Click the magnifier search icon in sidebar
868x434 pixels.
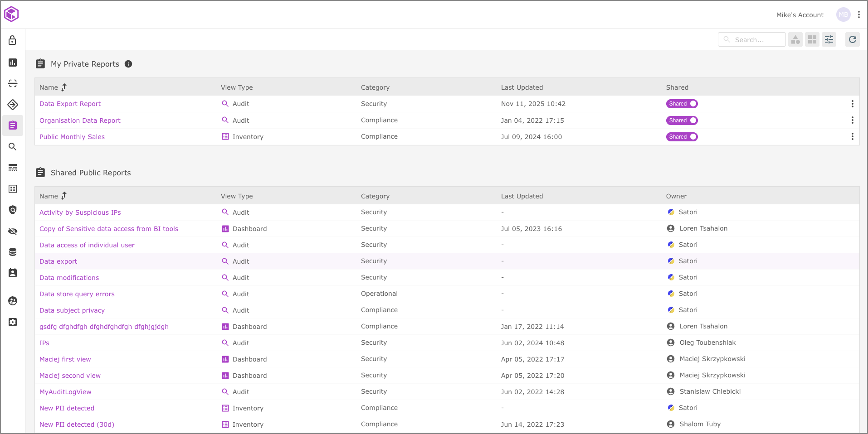[x=13, y=147]
